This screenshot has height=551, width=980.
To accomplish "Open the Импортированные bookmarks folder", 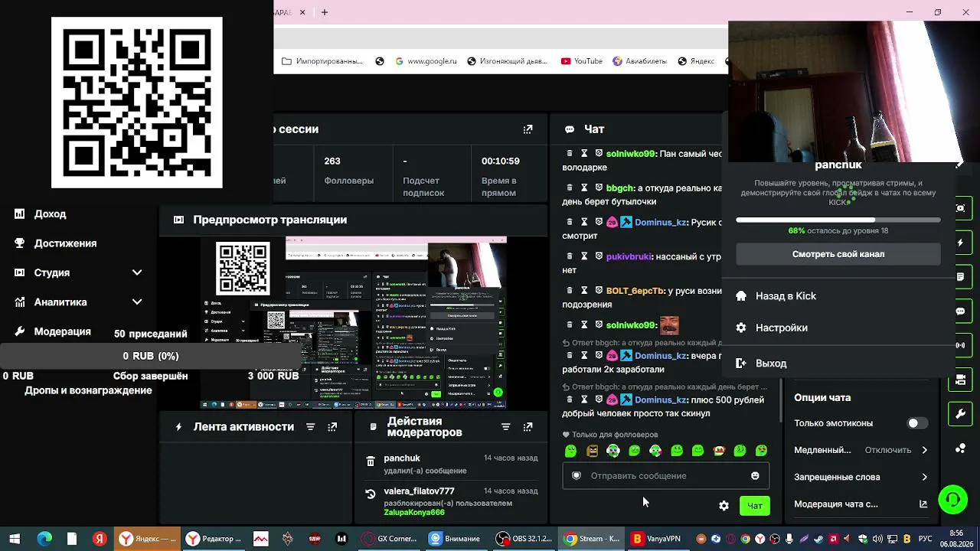I will point(322,61).
